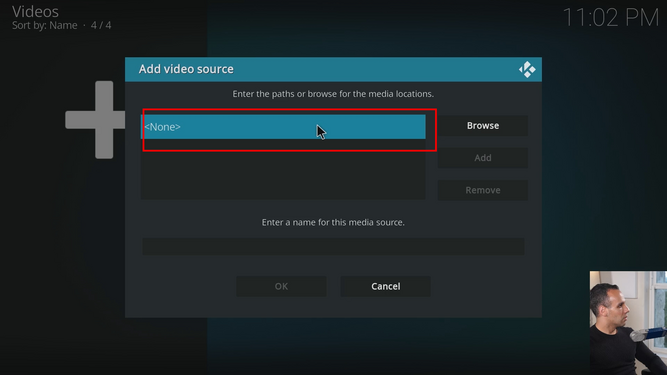This screenshot has height=375, width=667.
Task: Open the Browse button for media locations
Action: (483, 126)
